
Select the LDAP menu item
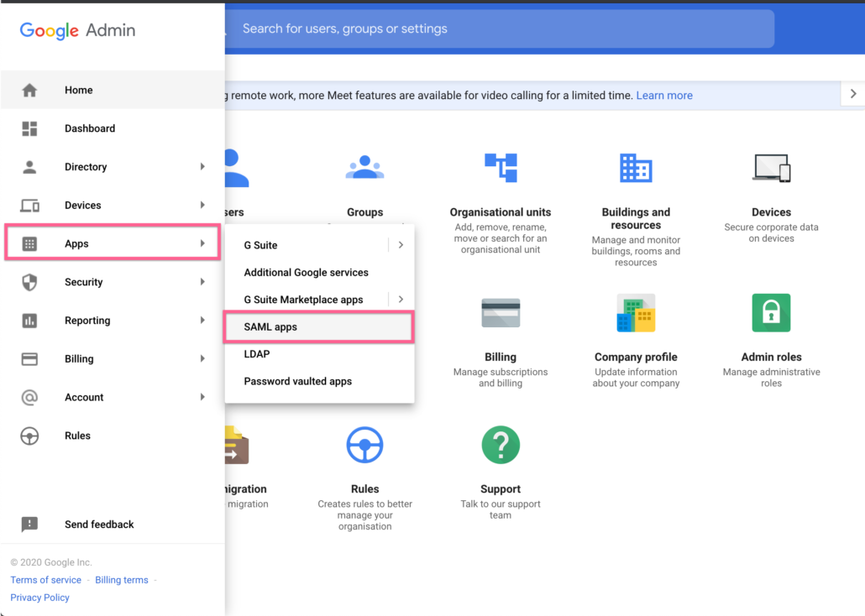coord(319,354)
